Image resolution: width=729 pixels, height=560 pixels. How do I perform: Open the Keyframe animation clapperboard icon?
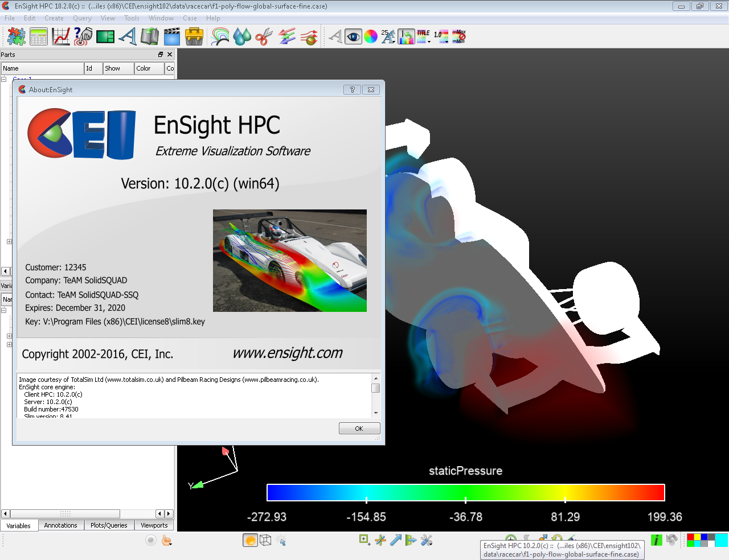click(x=172, y=36)
